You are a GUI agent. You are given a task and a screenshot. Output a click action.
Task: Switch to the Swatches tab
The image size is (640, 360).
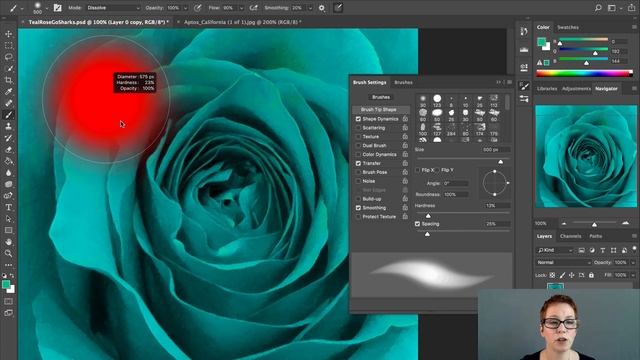coord(568,27)
